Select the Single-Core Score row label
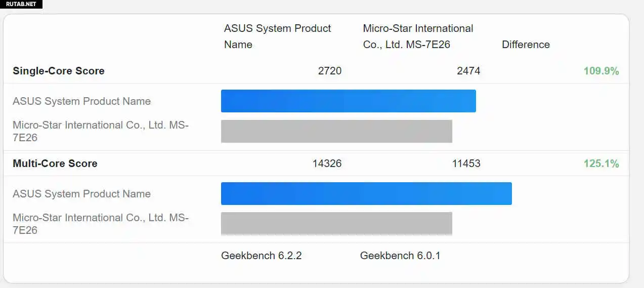The width and height of the screenshot is (644, 288). 59,71
